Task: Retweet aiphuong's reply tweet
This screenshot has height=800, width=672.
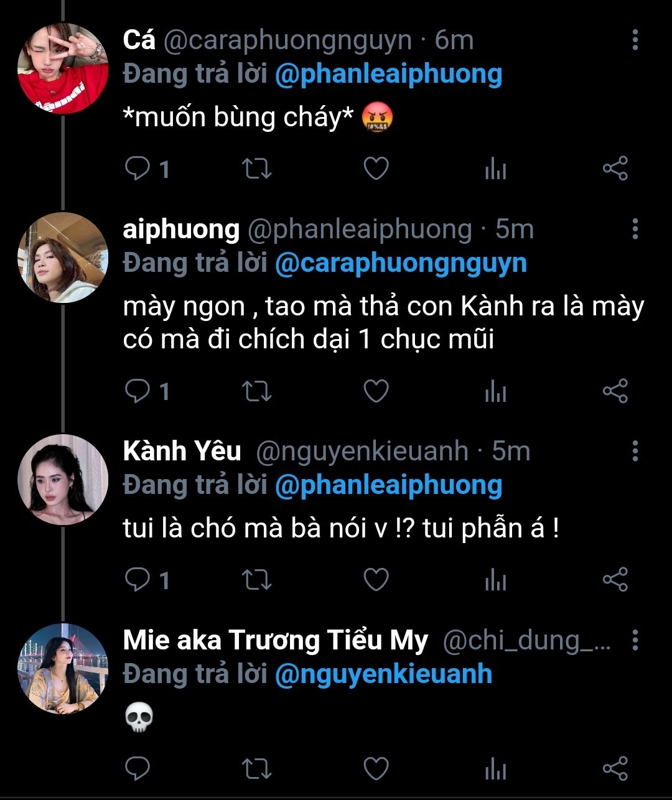Action: pos(256,391)
